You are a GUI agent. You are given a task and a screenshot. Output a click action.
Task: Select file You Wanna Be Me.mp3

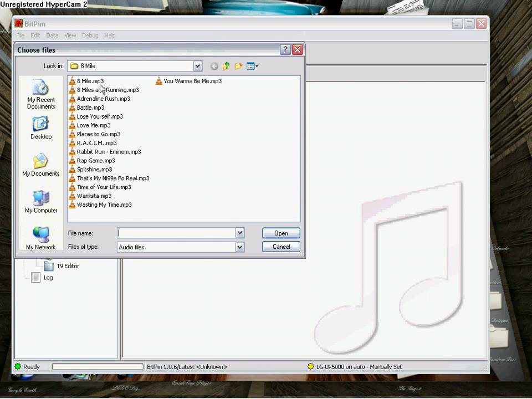tap(188, 81)
